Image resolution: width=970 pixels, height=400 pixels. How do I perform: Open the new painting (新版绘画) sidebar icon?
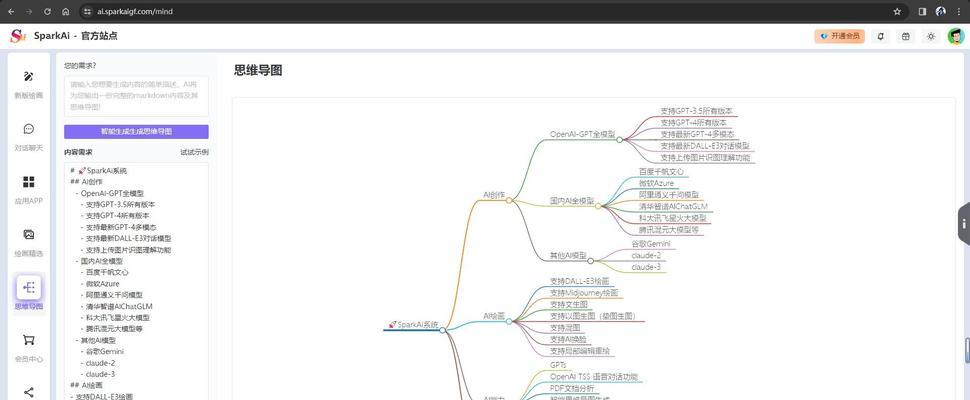pyautogui.click(x=28, y=77)
